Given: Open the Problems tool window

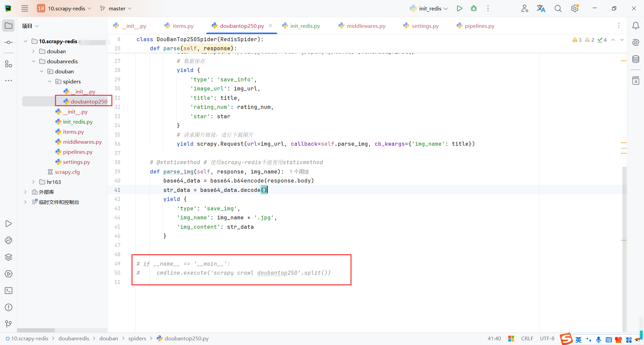Looking at the screenshot, I should coord(9,307).
